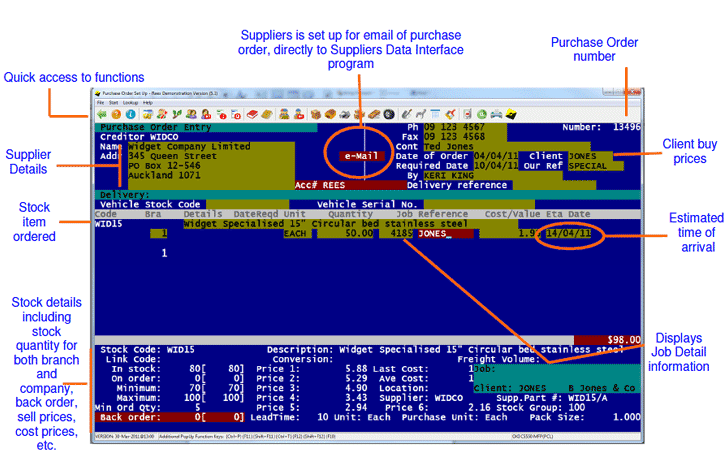
Task: Click the red book icon in toolbar
Action: click(x=253, y=115)
